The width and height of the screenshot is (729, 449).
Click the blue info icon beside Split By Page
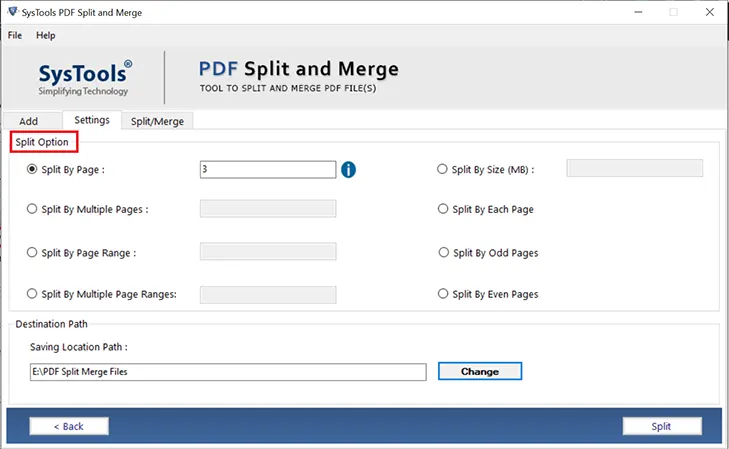[348, 170]
